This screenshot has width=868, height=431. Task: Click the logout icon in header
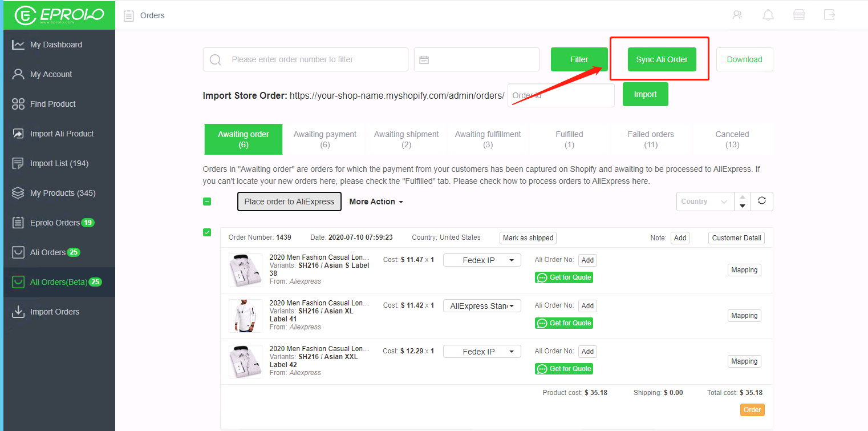(x=829, y=15)
